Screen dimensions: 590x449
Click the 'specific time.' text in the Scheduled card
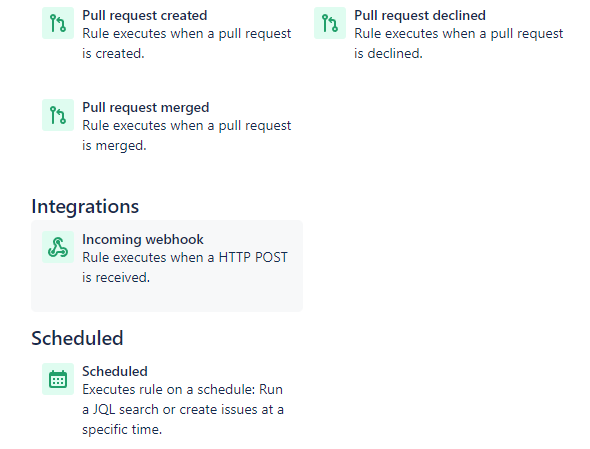point(122,429)
